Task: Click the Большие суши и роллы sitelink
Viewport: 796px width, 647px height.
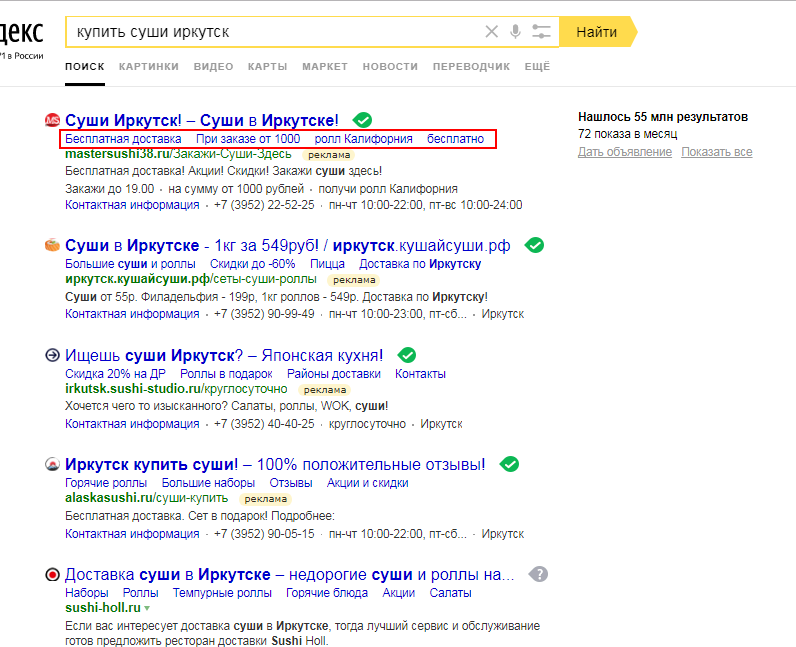Action: pyautogui.click(x=130, y=264)
